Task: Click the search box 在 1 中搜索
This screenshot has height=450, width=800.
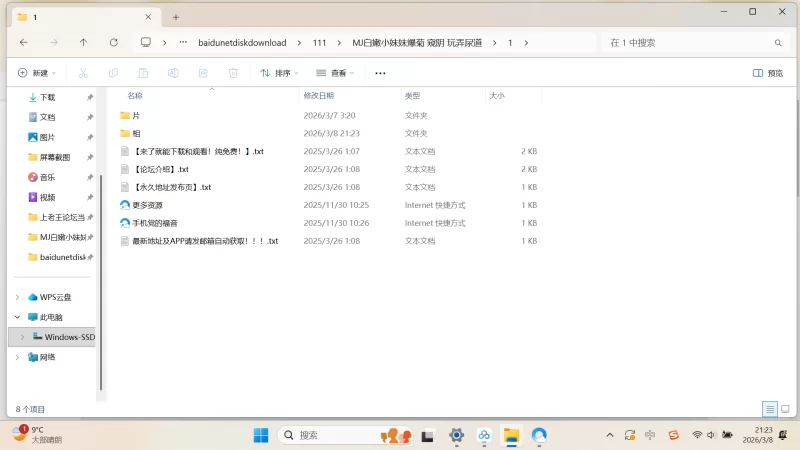Action: tap(690, 43)
